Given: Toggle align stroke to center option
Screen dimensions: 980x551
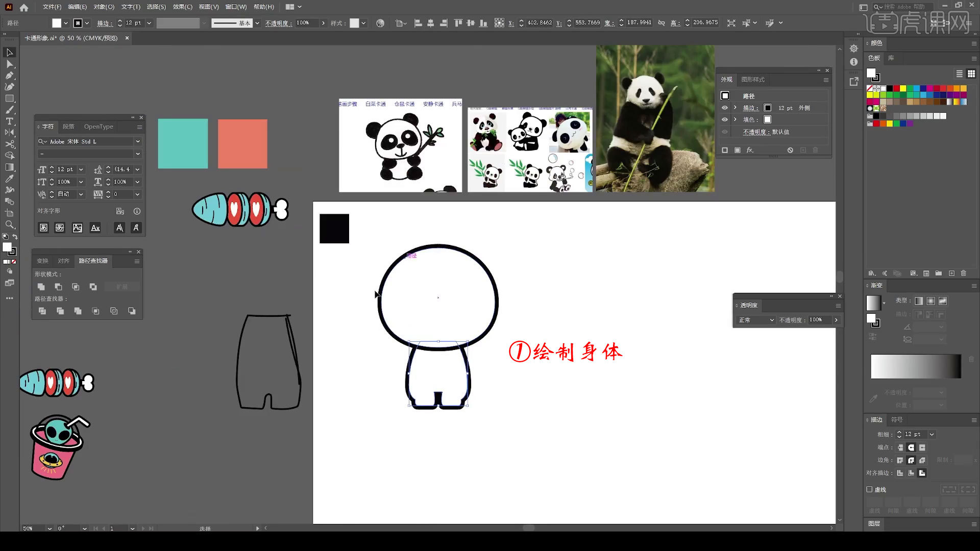Looking at the screenshot, I should coord(900,473).
